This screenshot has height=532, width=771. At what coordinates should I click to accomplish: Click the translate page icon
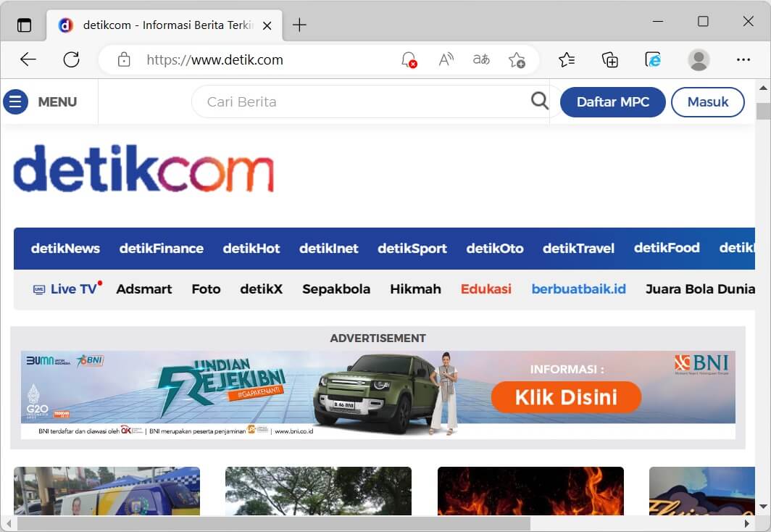481,60
